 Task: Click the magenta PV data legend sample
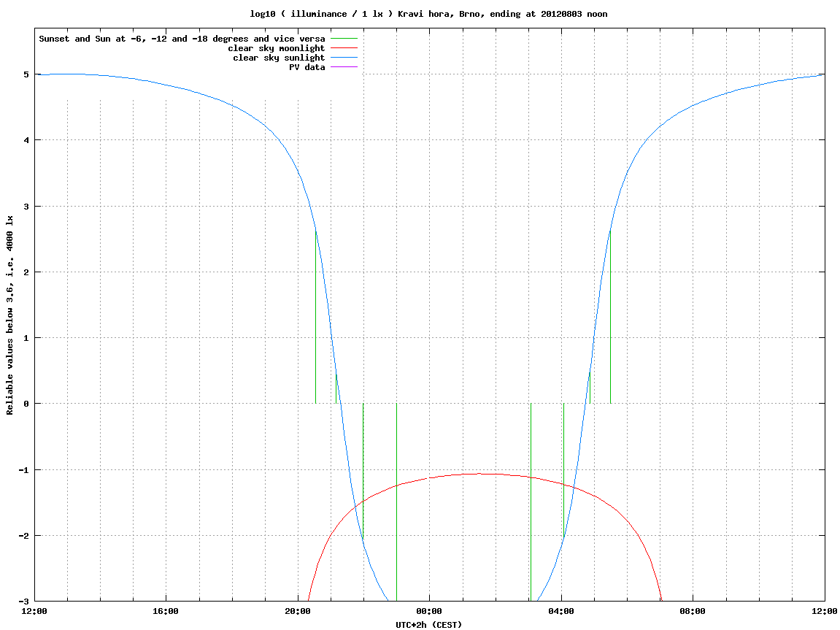344,67
